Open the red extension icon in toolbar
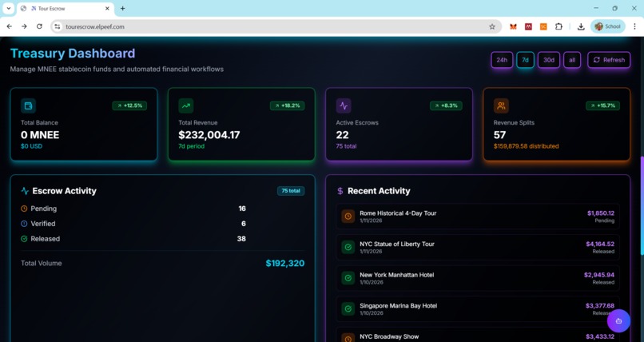 click(x=528, y=26)
